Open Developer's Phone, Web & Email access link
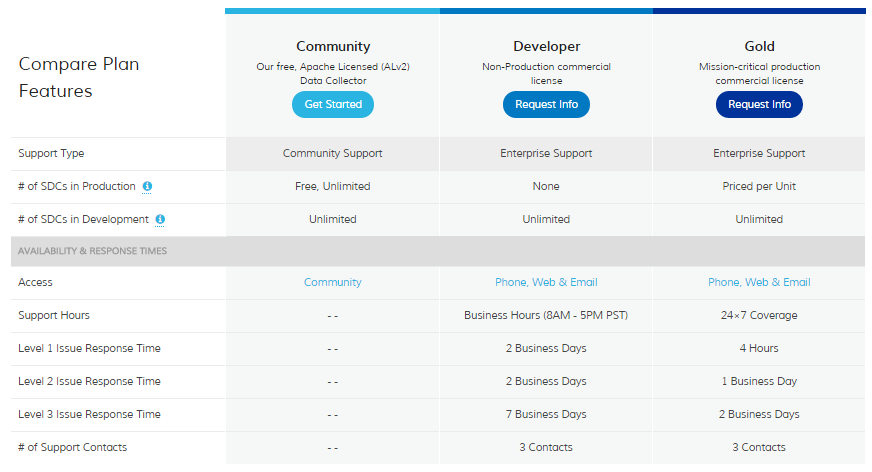The width and height of the screenshot is (872, 472). pyautogui.click(x=546, y=282)
